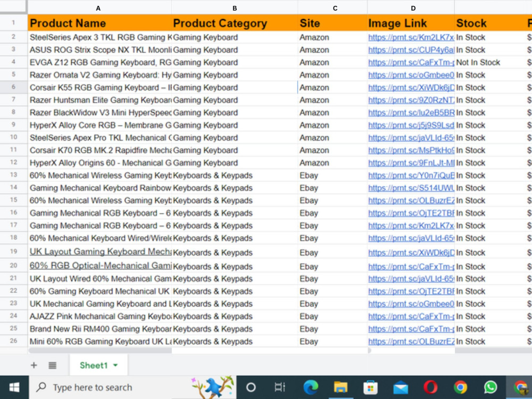Select HyperX Alloy Origins 60 cell
The height and width of the screenshot is (399, 532).
(x=100, y=163)
